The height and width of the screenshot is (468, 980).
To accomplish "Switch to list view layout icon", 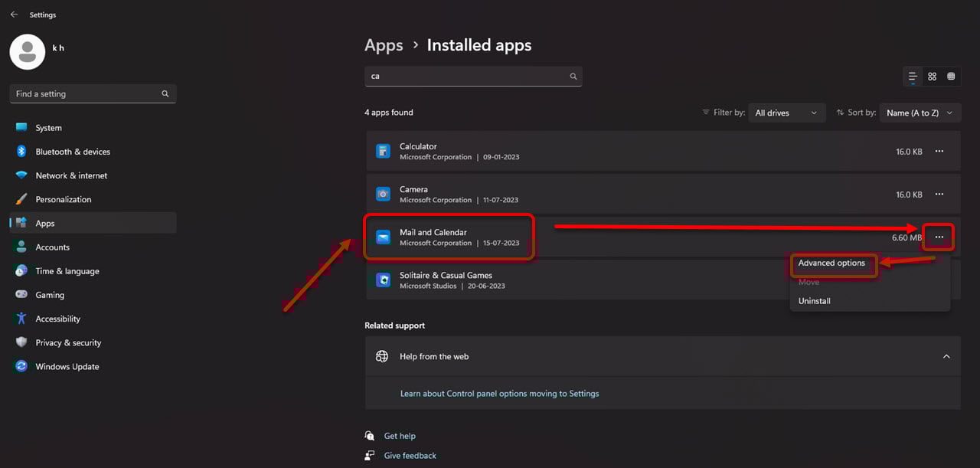I will 913,77.
